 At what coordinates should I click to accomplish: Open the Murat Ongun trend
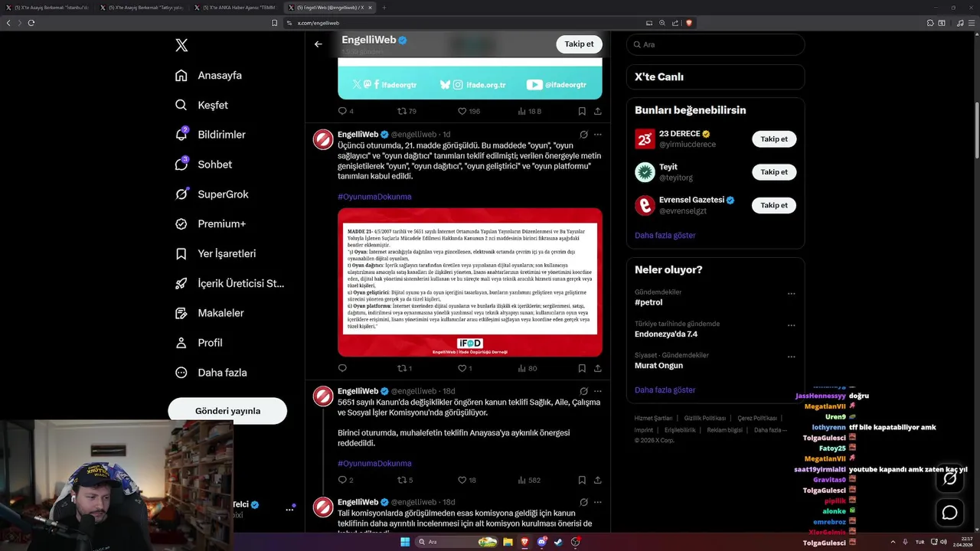click(659, 366)
